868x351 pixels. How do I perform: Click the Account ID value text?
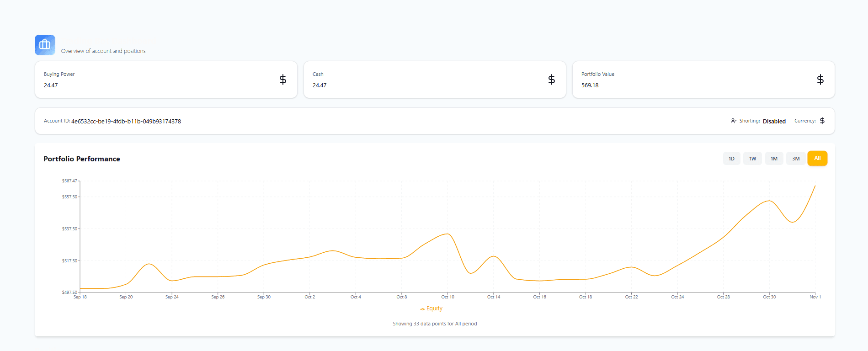126,122
